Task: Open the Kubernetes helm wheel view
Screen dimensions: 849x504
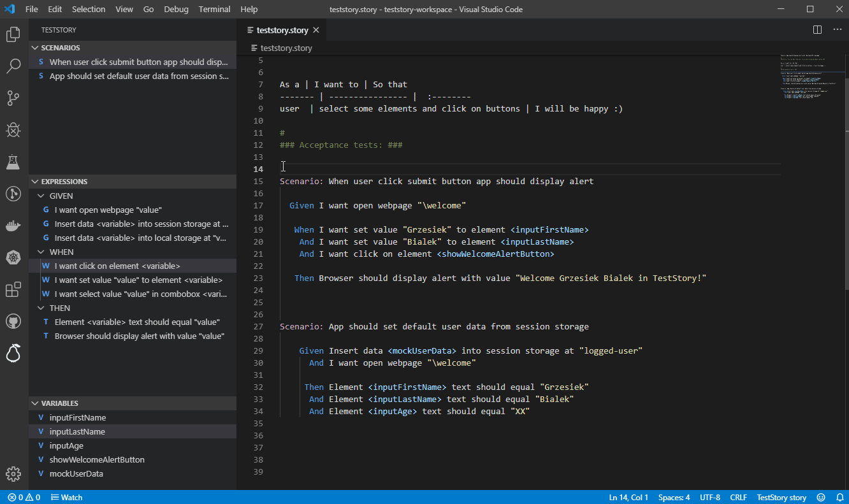Action: [x=13, y=257]
